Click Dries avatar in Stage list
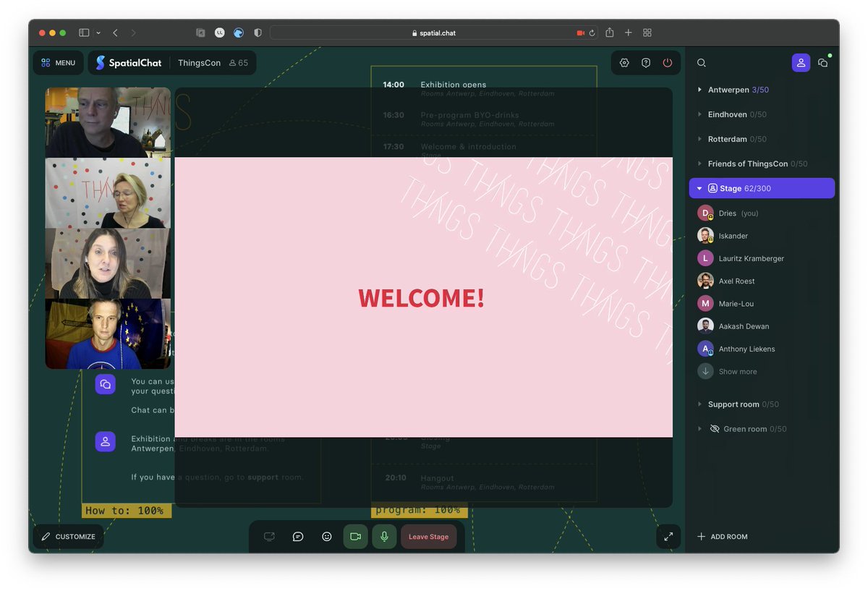The image size is (868, 591). click(705, 213)
